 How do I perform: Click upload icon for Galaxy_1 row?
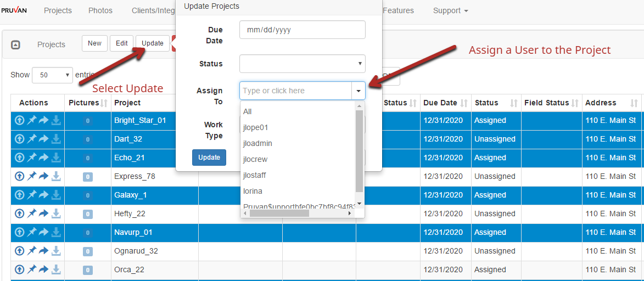point(19,195)
